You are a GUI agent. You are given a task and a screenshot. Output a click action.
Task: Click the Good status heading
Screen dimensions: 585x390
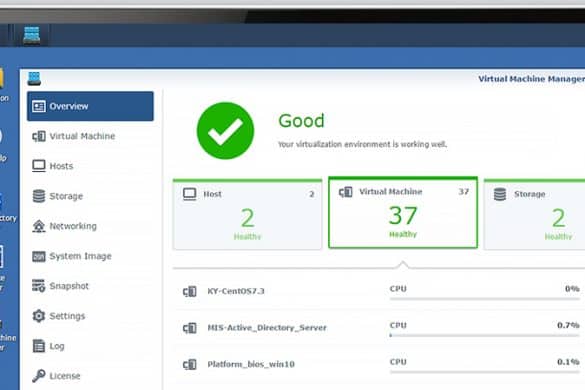pos(301,121)
